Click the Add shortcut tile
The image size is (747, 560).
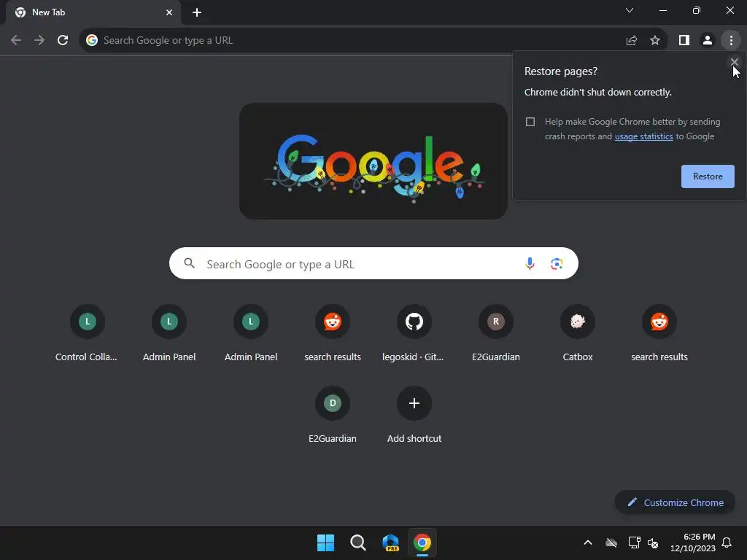click(414, 415)
